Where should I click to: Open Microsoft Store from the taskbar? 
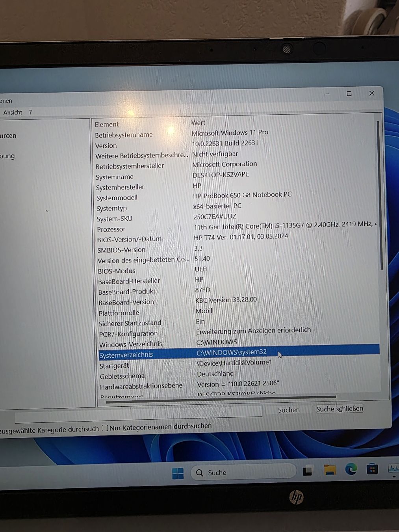(x=372, y=469)
